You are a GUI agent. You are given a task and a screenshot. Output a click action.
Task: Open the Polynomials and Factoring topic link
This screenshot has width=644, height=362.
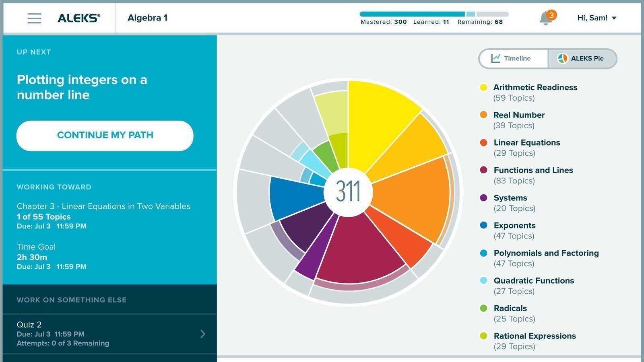click(x=546, y=253)
